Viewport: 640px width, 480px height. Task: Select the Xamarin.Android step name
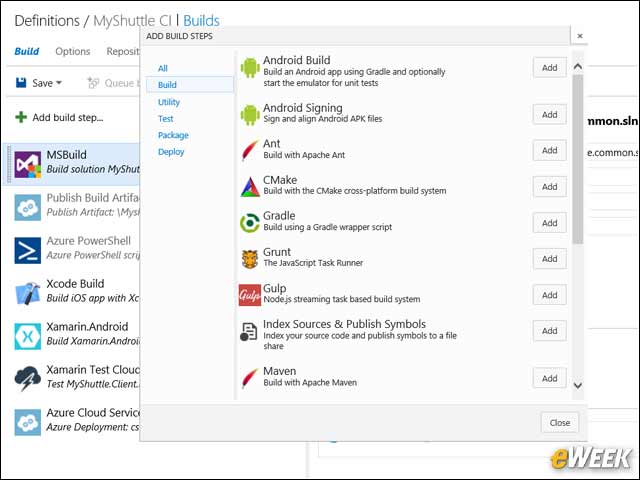pyautogui.click(x=87, y=327)
